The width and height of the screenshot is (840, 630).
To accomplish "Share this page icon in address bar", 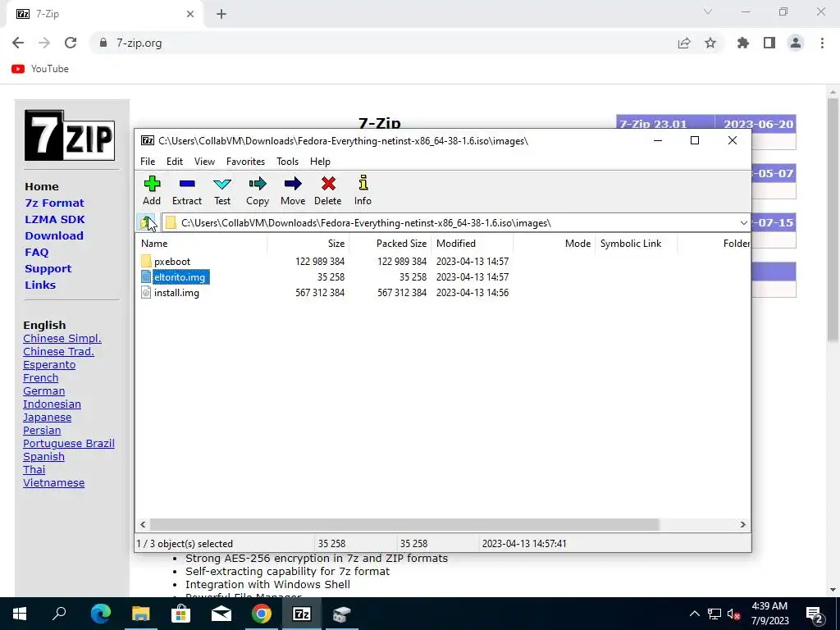I will pyautogui.click(x=684, y=43).
